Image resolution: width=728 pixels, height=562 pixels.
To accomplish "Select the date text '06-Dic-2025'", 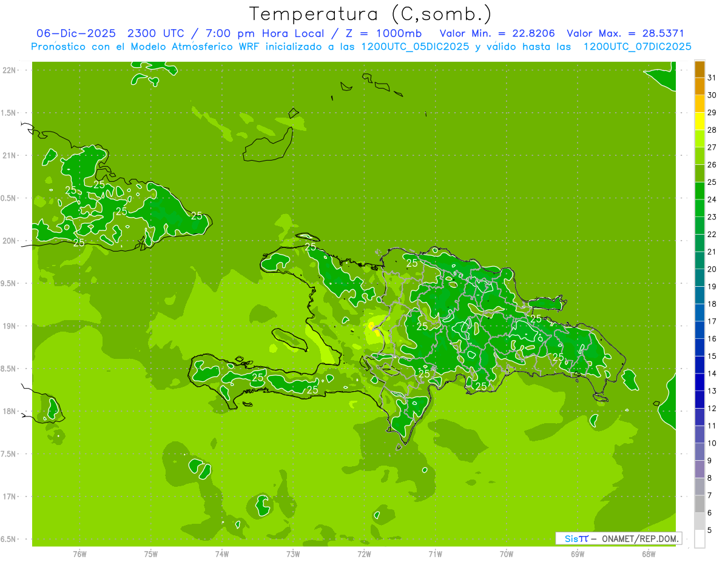I will (x=76, y=33).
